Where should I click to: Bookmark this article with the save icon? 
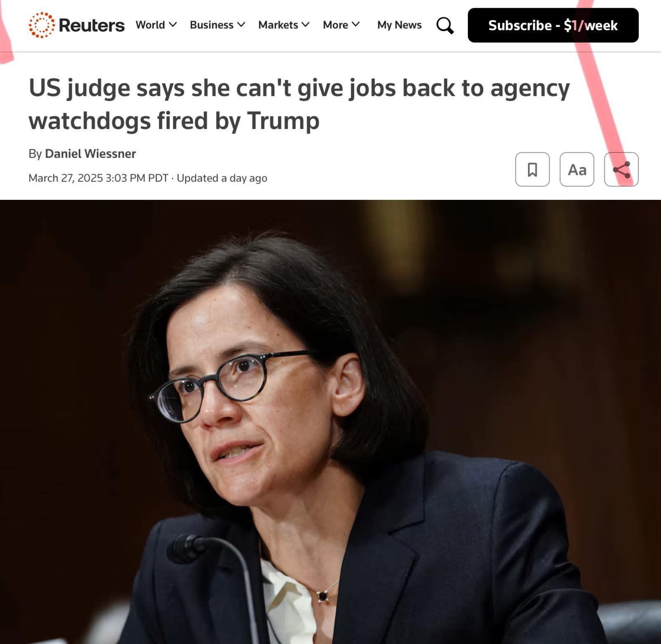click(532, 169)
